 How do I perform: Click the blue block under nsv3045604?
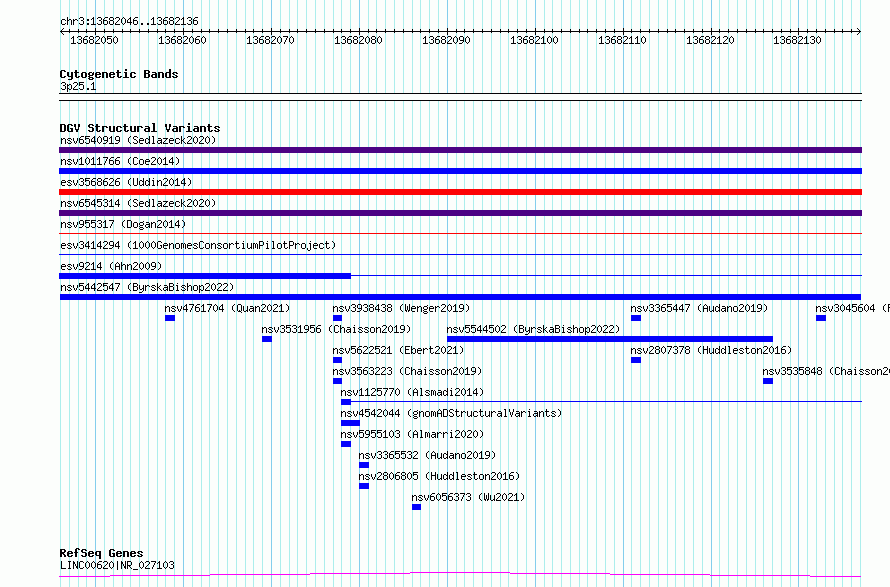(821, 318)
